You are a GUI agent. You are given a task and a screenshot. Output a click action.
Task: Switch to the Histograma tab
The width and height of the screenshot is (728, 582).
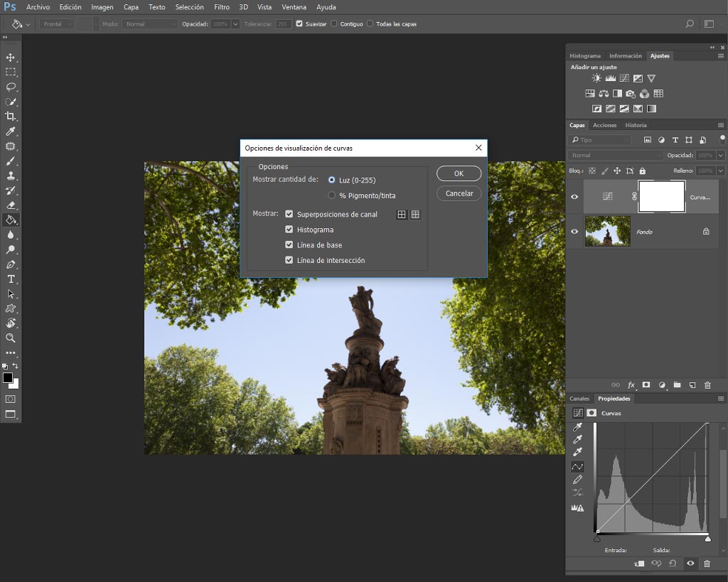click(x=585, y=55)
